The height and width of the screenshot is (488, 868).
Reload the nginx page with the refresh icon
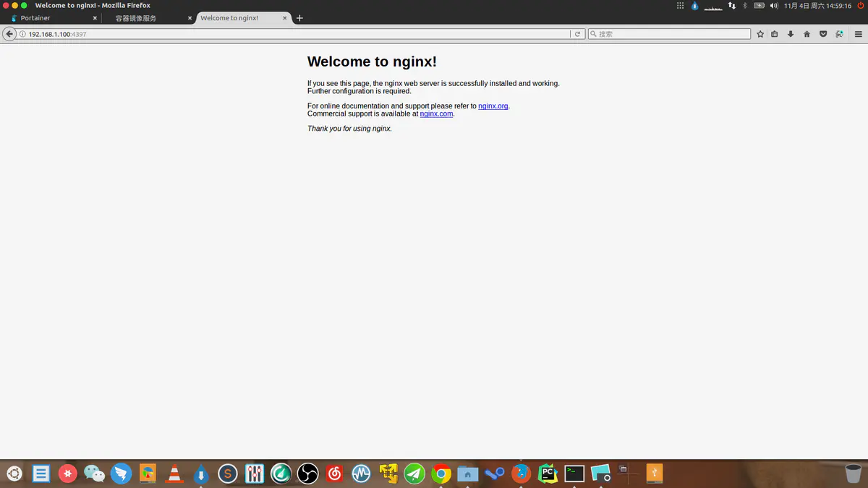577,34
